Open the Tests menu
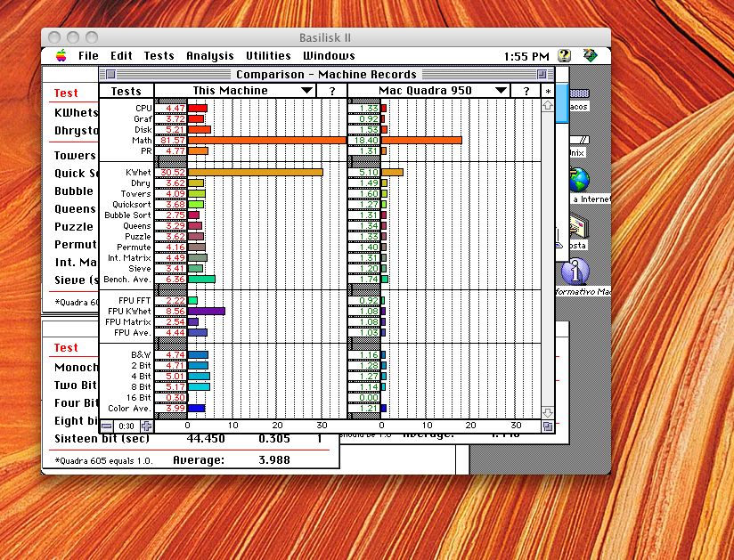The image size is (734, 560). [159, 56]
